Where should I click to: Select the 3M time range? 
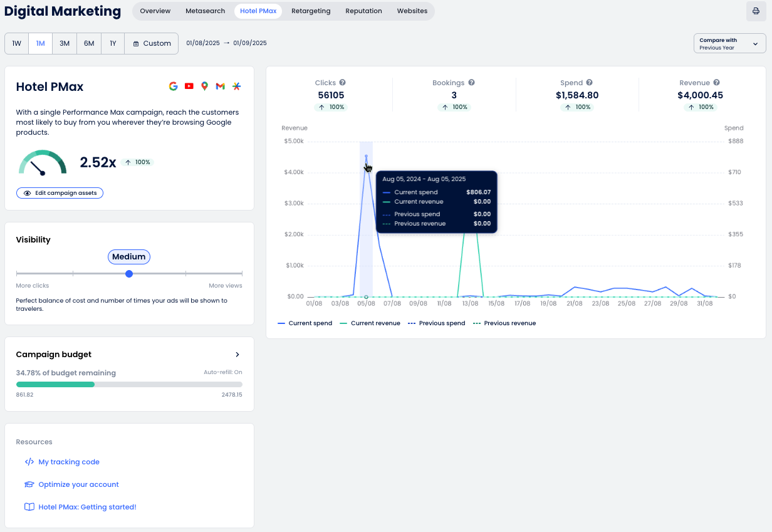pos(65,44)
